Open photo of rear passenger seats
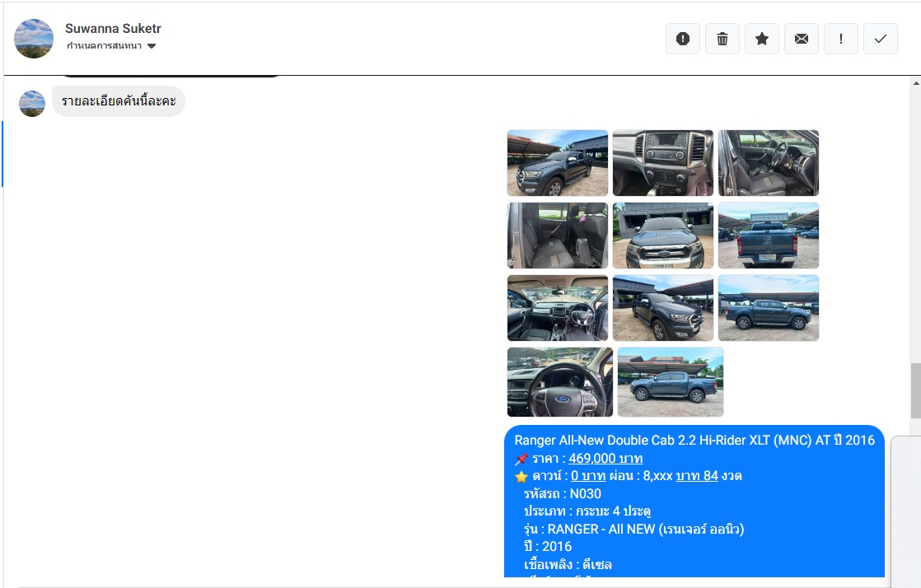Image resolution: width=921 pixels, height=588 pixels. pos(558,236)
